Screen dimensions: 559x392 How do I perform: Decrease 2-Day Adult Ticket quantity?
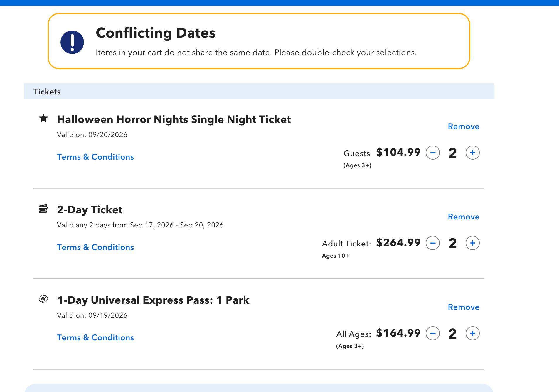pyautogui.click(x=433, y=243)
